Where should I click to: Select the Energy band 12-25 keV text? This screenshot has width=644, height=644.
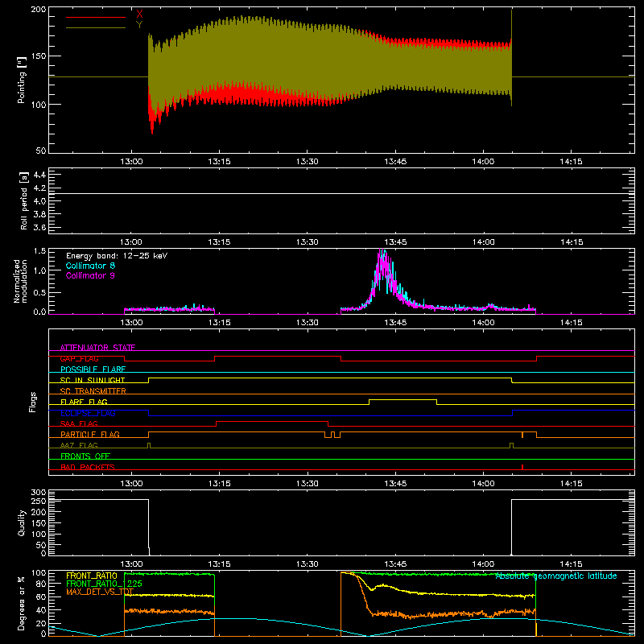[x=117, y=256]
